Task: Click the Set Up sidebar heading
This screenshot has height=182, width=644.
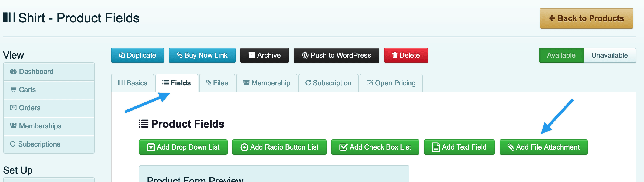Action: click(18, 170)
